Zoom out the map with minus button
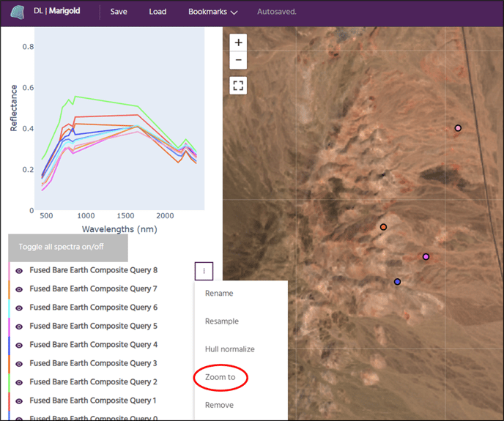The height and width of the screenshot is (421, 504). 238,60
